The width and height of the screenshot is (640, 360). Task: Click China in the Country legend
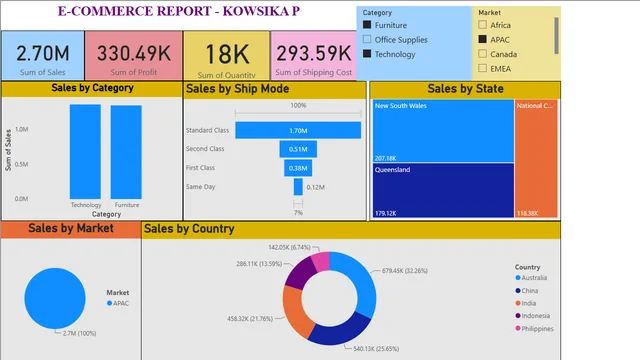pyautogui.click(x=527, y=291)
